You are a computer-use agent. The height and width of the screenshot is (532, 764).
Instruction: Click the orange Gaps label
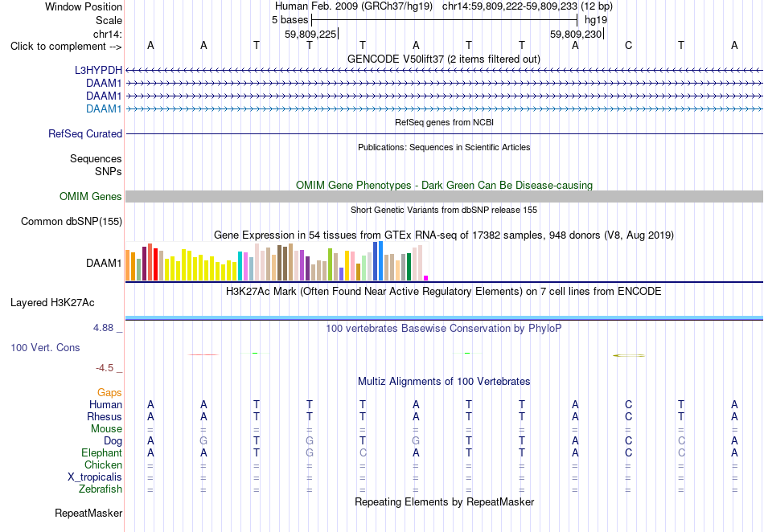pos(109,392)
